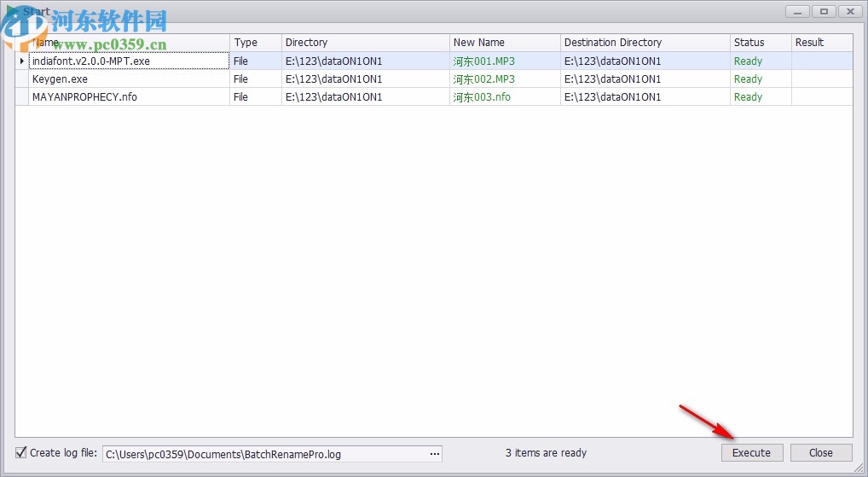
Task: Sort by Type column header
Action: point(256,43)
